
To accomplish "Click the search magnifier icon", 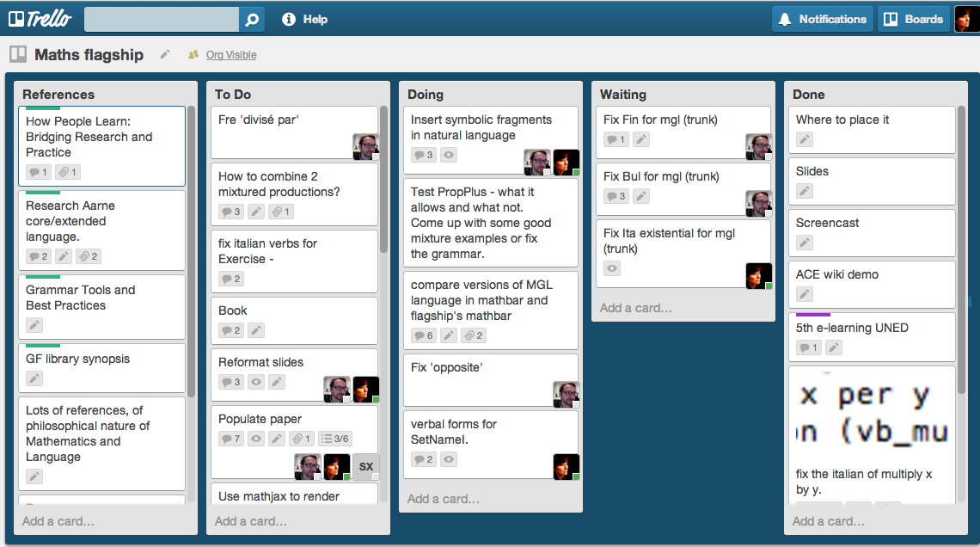I will tap(251, 19).
